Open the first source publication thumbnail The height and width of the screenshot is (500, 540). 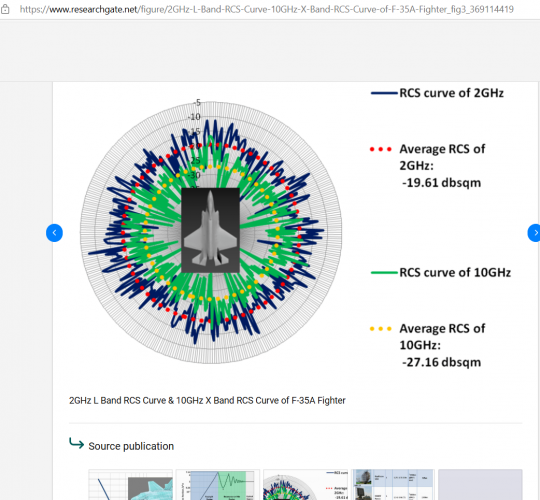tap(131, 485)
